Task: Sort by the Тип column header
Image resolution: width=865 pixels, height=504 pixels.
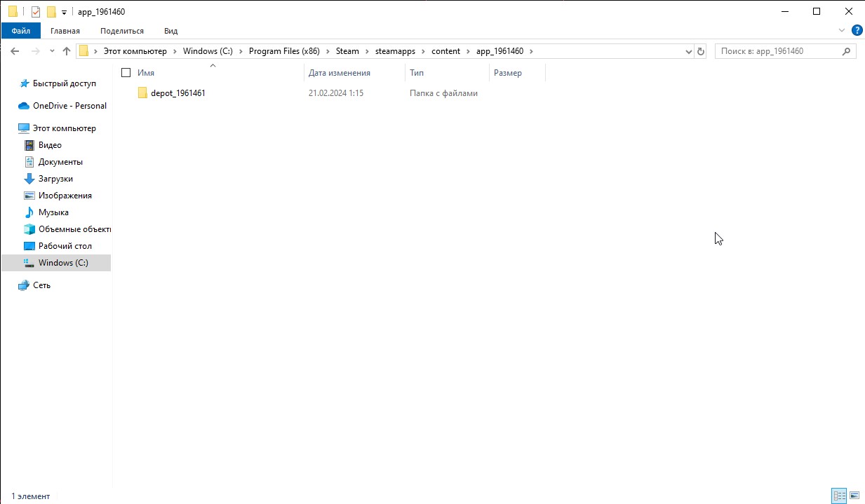Action: click(417, 73)
